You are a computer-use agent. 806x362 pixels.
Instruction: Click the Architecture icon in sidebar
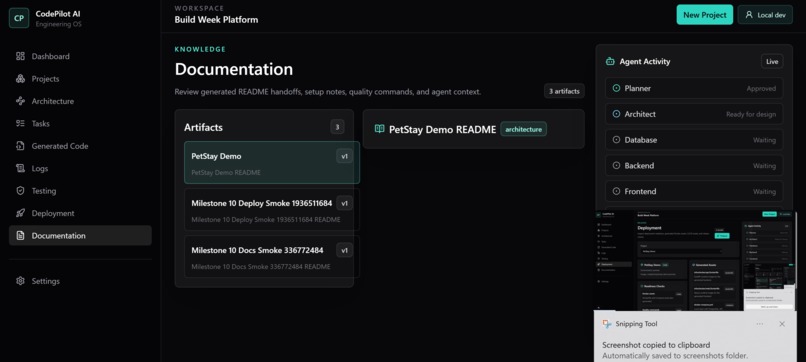pyautogui.click(x=20, y=101)
